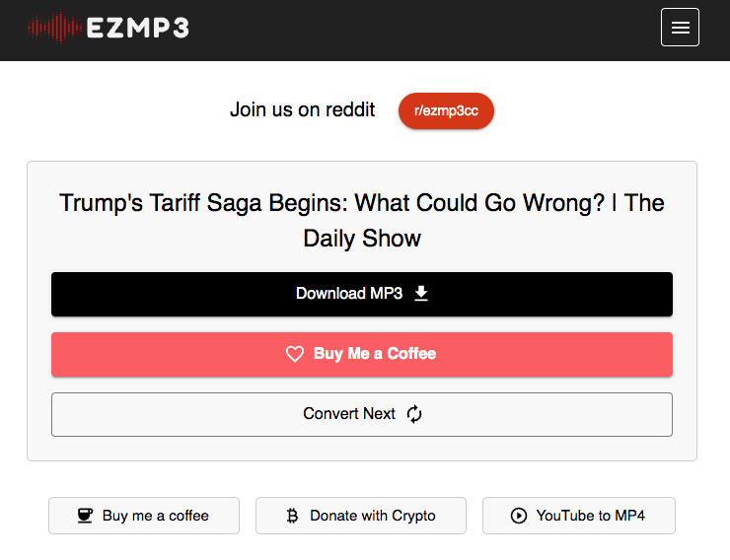
Task: Click the Bitcoin symbol icon
Action: (292, 516)
